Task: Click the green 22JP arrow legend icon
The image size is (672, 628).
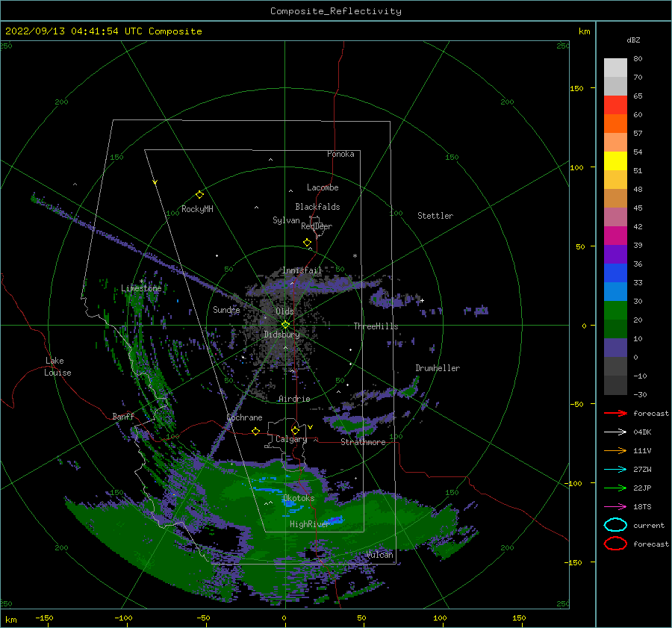Action: pos(615,488)
